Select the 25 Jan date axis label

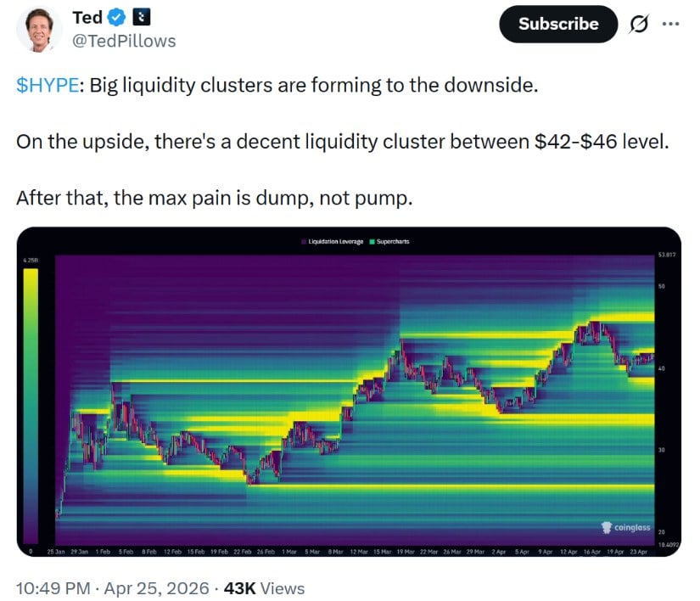pos(54,551)
